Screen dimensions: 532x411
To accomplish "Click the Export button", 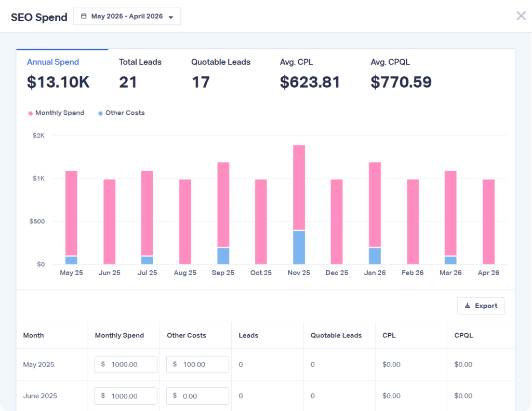I will [481, 306].
